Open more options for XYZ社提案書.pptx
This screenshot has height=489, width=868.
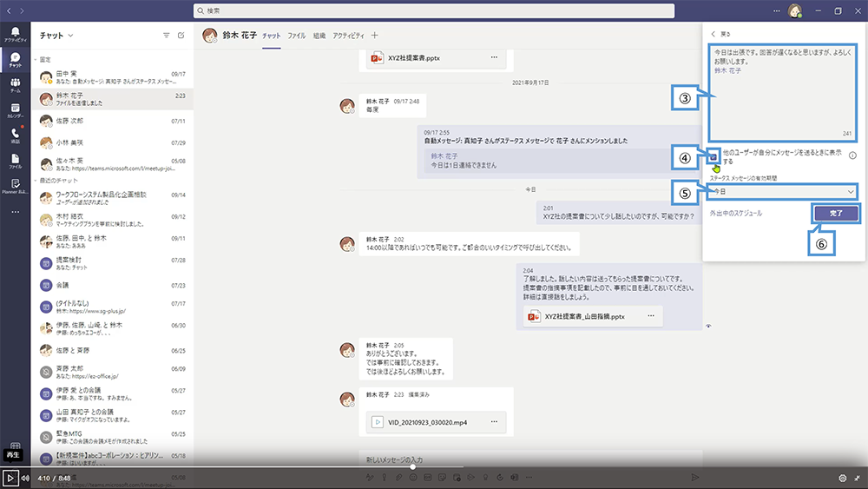[494, 57]
